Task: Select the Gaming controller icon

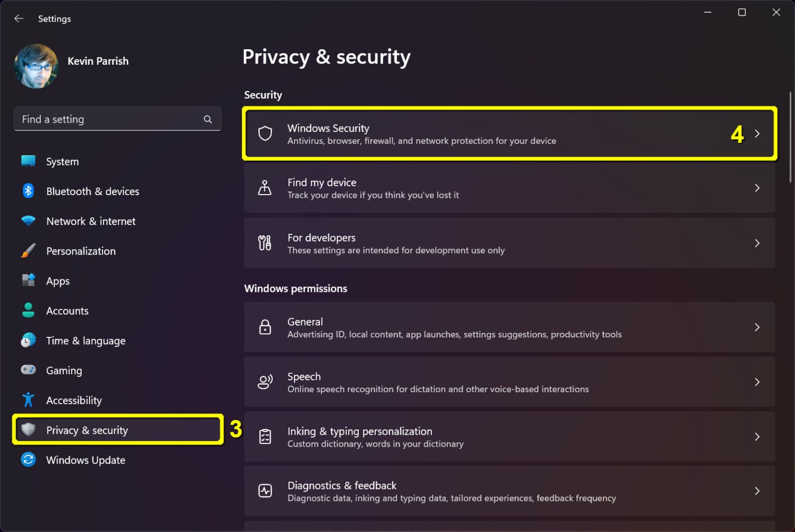Action: [x=28, y=370]
